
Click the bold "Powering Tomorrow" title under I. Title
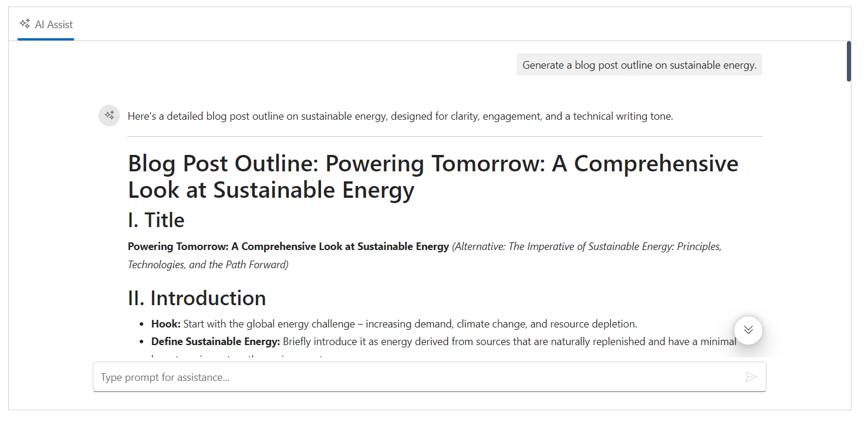point(288,247)
